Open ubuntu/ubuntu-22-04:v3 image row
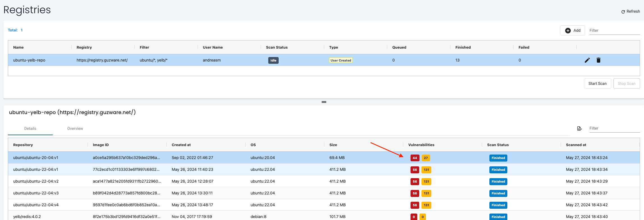The image size is (644, 220). click(x=324, y=193)
